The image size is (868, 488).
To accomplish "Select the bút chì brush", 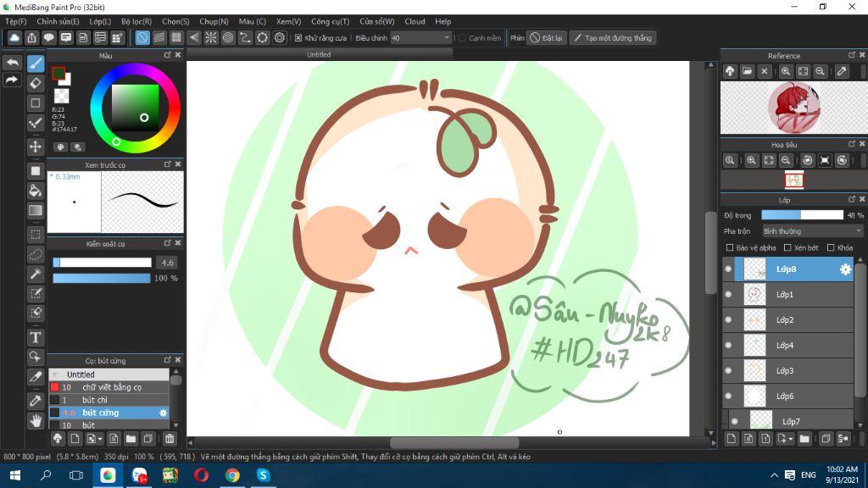I will click(x=109, y=400).
